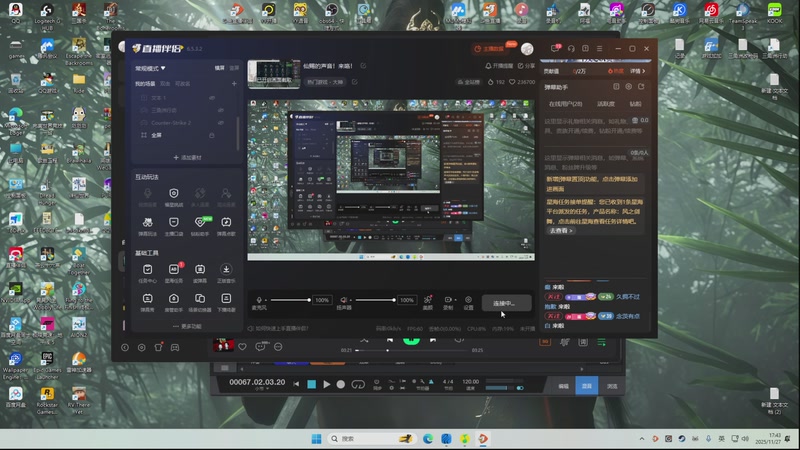This screenshot has width=800, height=450.
Task: Open the speaker device dropdown arrow
Action: point(351,300)
